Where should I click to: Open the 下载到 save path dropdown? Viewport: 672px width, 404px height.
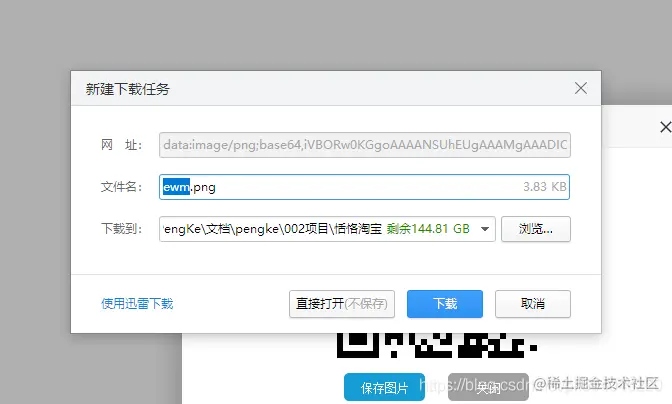[x=485, y=229]
